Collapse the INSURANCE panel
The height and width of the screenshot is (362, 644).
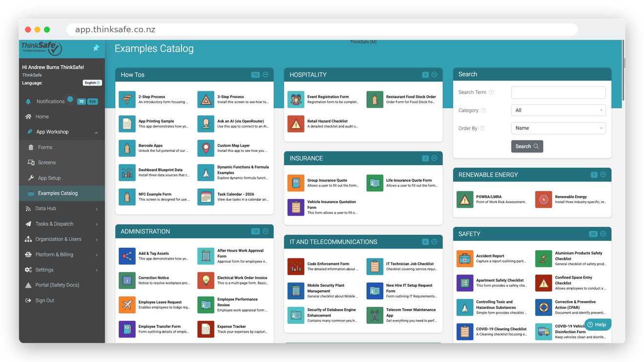[434, 158]
